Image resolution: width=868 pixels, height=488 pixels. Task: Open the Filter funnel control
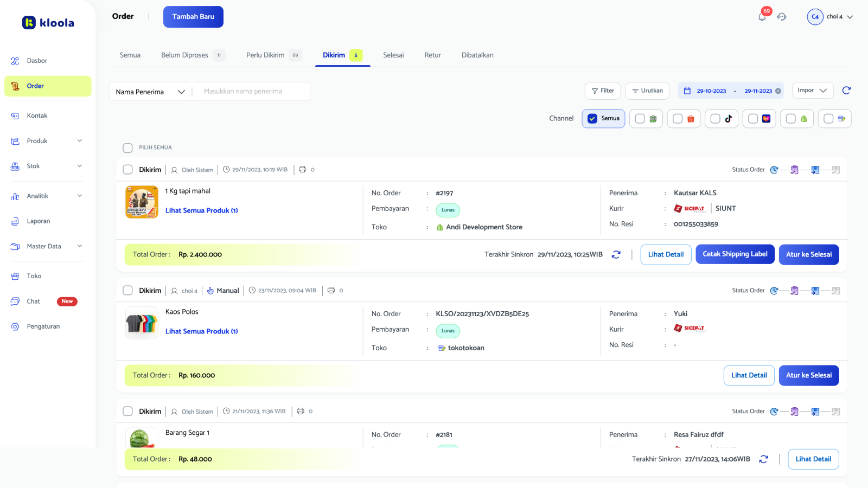[602, 91]
